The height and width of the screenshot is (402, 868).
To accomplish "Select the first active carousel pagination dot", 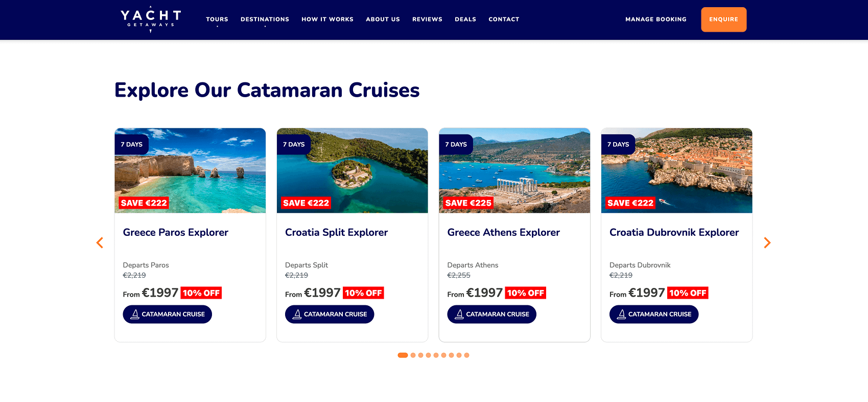I will [403, 355].
